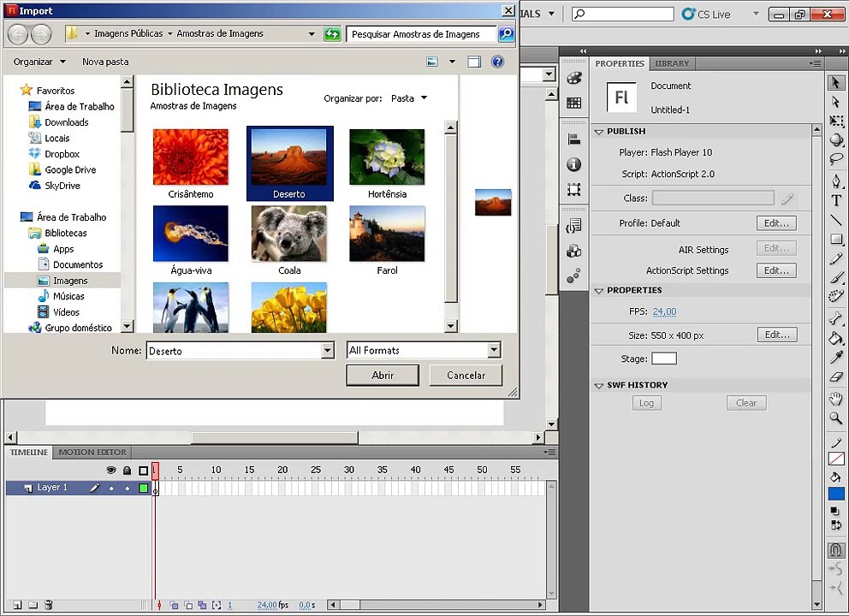Image resolution: width=849 pixels, height=616 pixels.
Task: Open the Nome filename dropdown
Action: tap(328, 351)
